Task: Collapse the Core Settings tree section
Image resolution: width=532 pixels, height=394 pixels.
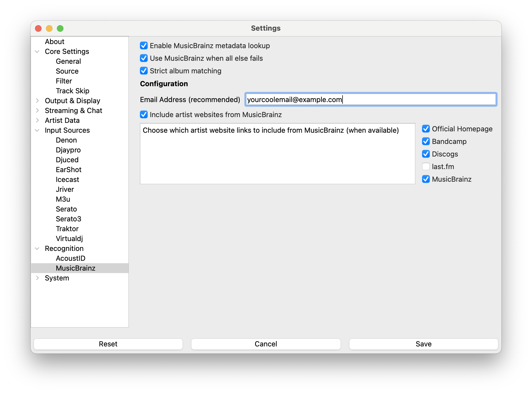Action: coord(37,51)
